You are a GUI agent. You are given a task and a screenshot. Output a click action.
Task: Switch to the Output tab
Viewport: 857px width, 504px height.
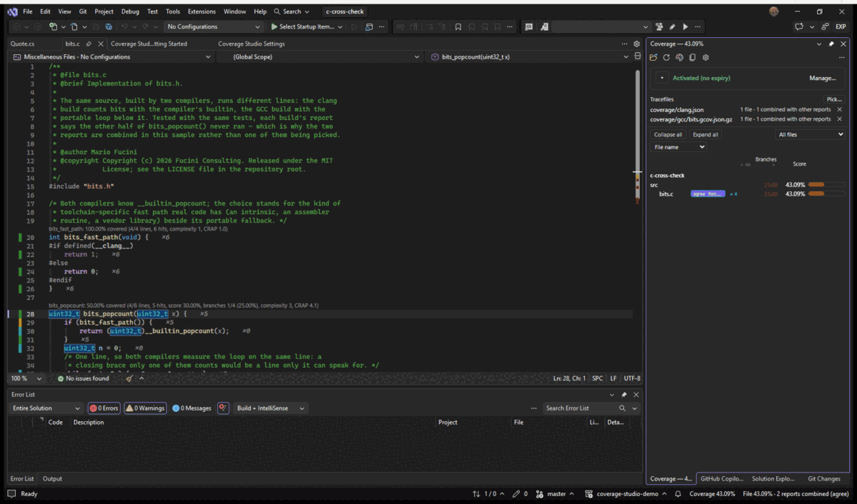click(52, 479)
